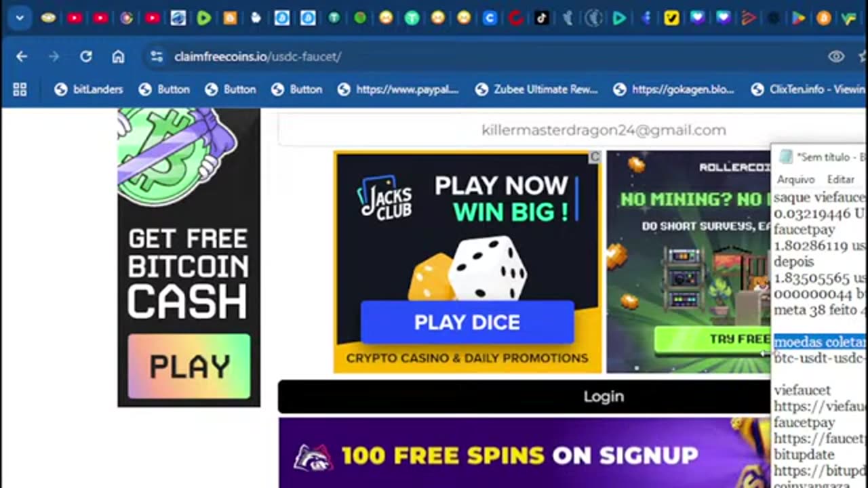Switch to the first YouTube pinned tab
The height and width of the screenshot is (488, 868).
click(x=75, y=18)
